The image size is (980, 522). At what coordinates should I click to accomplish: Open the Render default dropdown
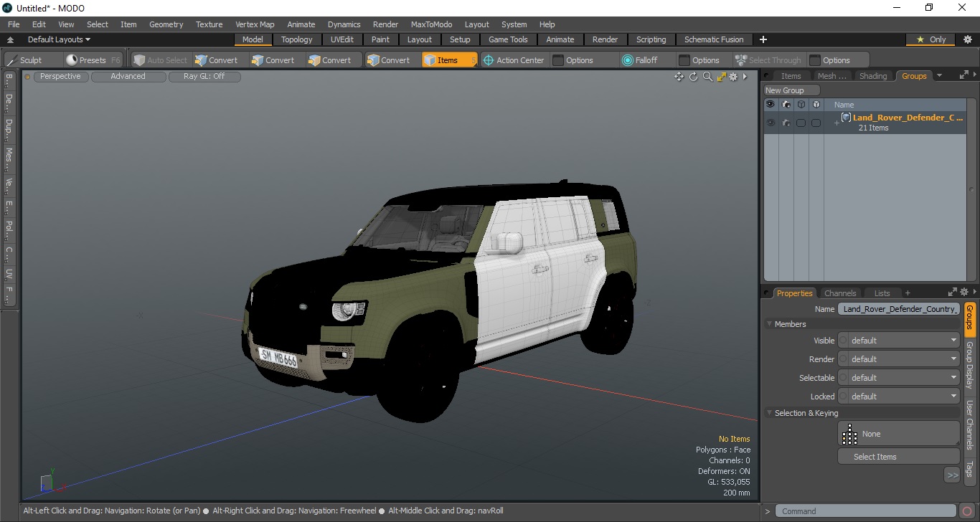[904, 359]
